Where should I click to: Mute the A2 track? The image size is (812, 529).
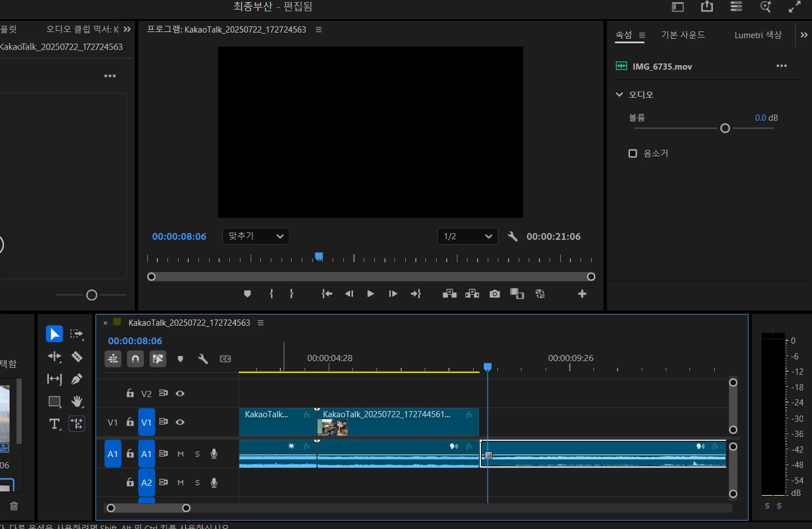180,482
